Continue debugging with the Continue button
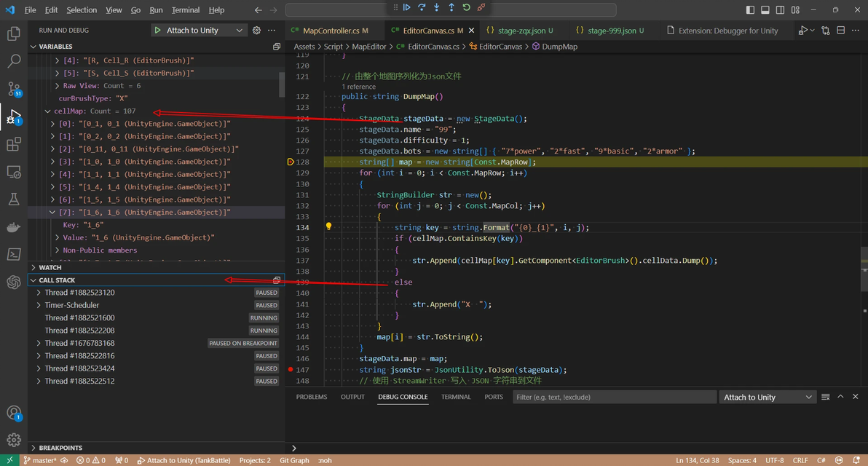 [407, 8]
